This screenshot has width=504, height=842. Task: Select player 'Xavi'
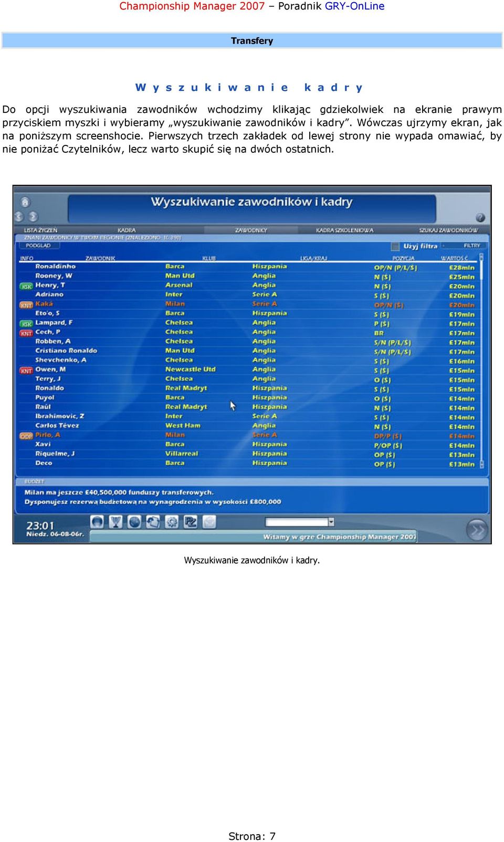43,444
